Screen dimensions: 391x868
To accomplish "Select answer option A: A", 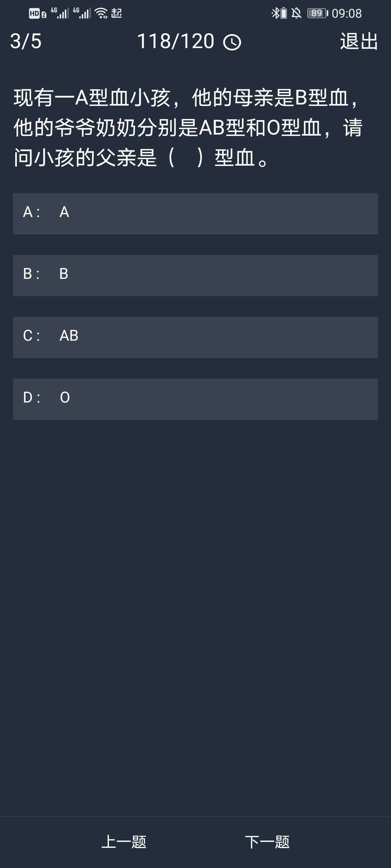I will [195, 213].
